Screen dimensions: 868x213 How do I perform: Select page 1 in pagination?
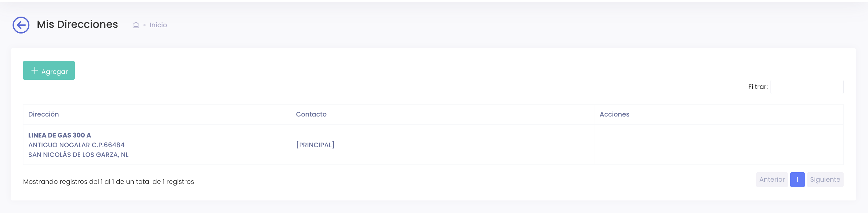pyautogui.click(x=797, y=179)
